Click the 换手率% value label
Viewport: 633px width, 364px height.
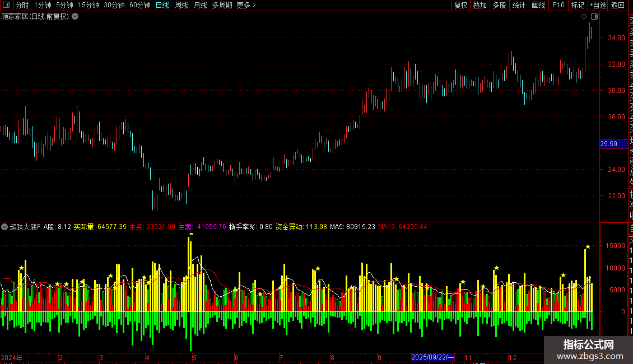tap(251, 227)
